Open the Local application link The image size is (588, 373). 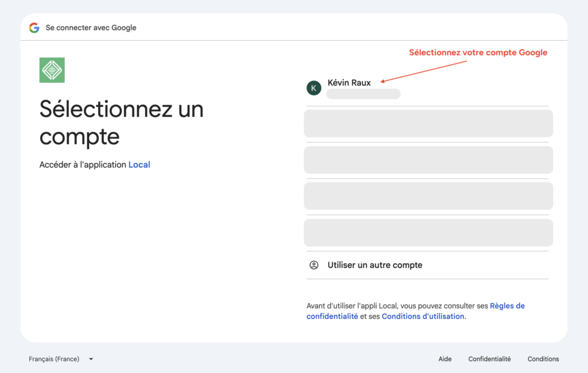tap(139, 165)
